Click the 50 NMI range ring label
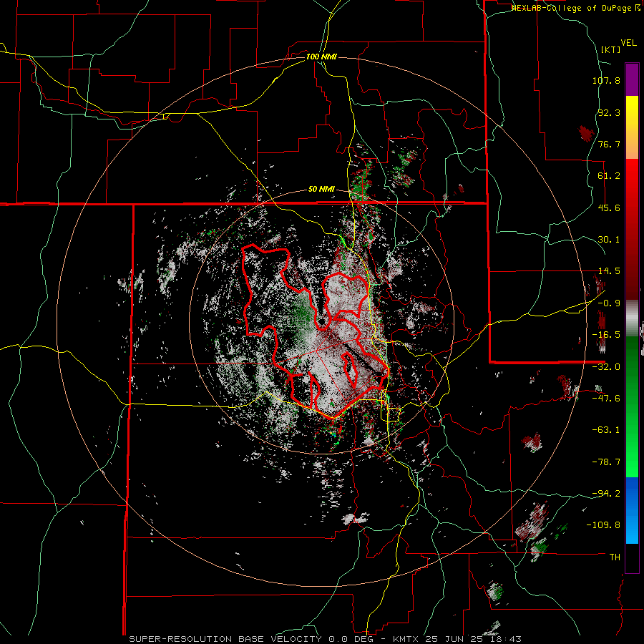 [x=321, y=190]
